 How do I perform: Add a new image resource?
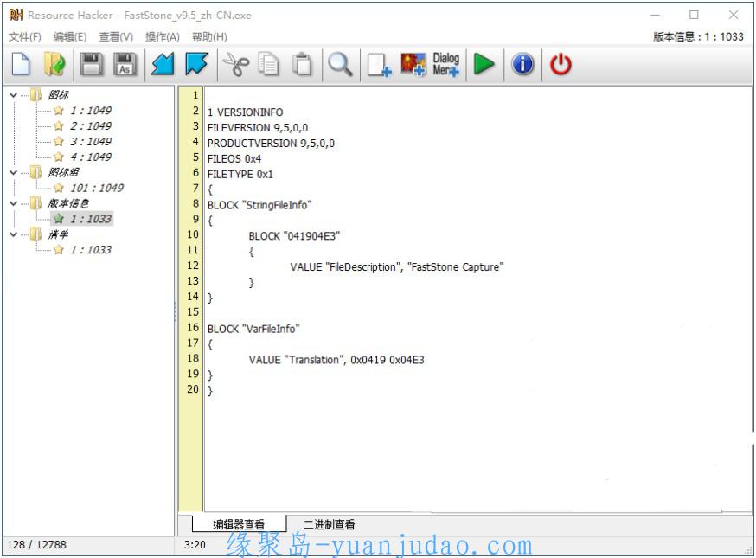[413, 64]
